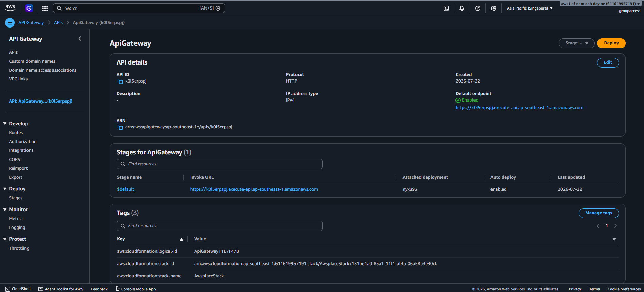Click the search magnifier in Stages filter
Screen dimensions: 644x292
tap(123, 164)
